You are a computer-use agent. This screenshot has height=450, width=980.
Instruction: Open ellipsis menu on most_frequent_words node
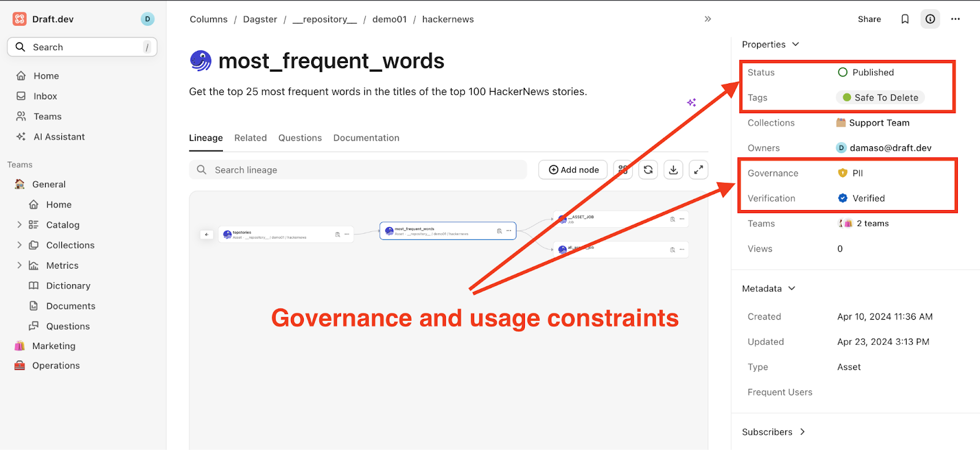click(x=508, y=231)
